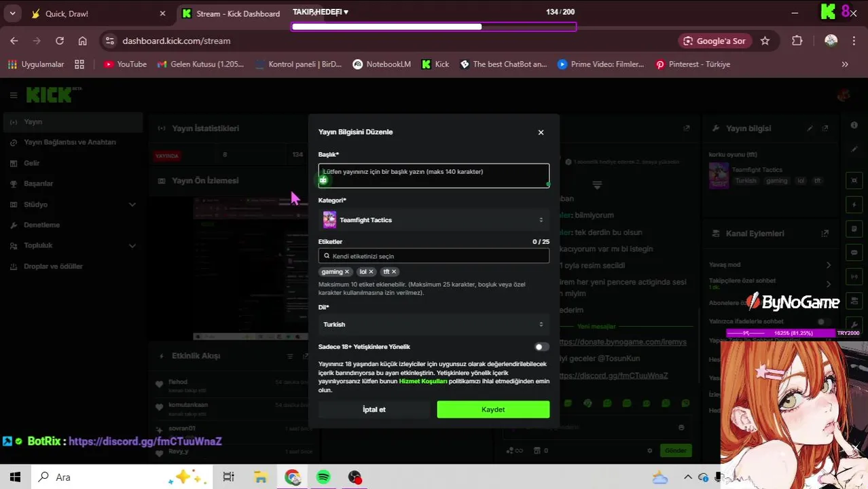Open chat settings gear icon

point(649,450)
